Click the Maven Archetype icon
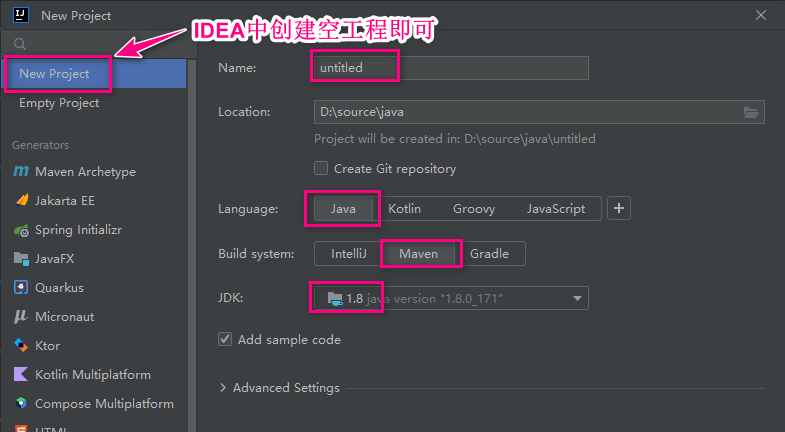 click(21, 171)
